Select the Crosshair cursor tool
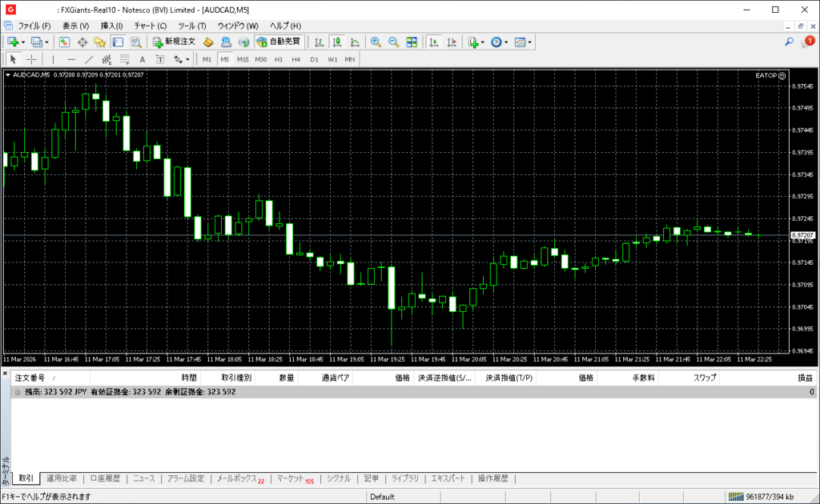 click(x=31, y=59)
